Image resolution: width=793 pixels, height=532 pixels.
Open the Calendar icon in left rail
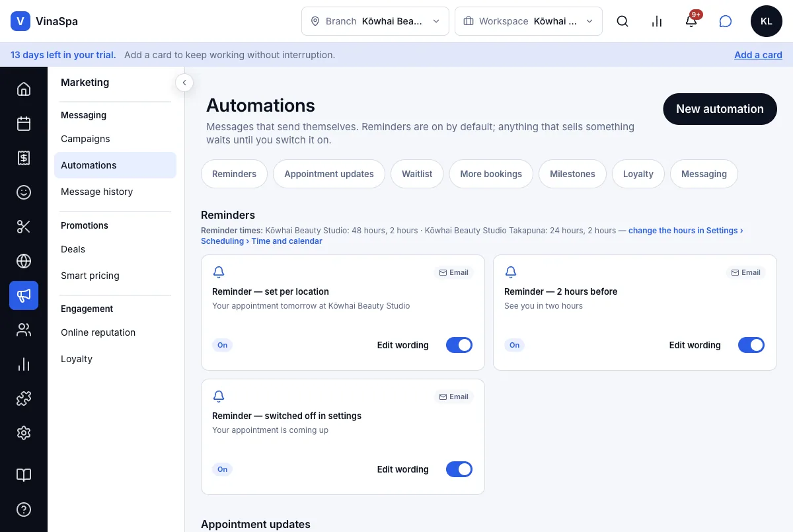24,124
